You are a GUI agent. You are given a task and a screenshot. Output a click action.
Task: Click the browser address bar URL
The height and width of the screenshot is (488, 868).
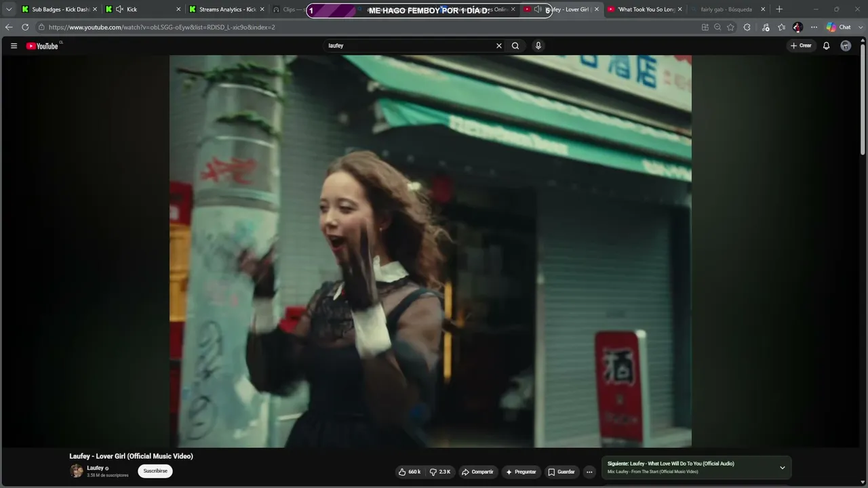(x=162, y=27)
